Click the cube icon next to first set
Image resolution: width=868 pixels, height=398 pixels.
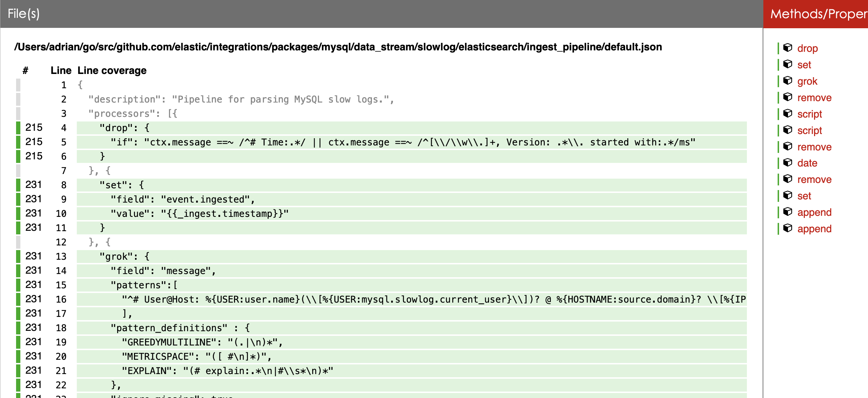(788, 64)
